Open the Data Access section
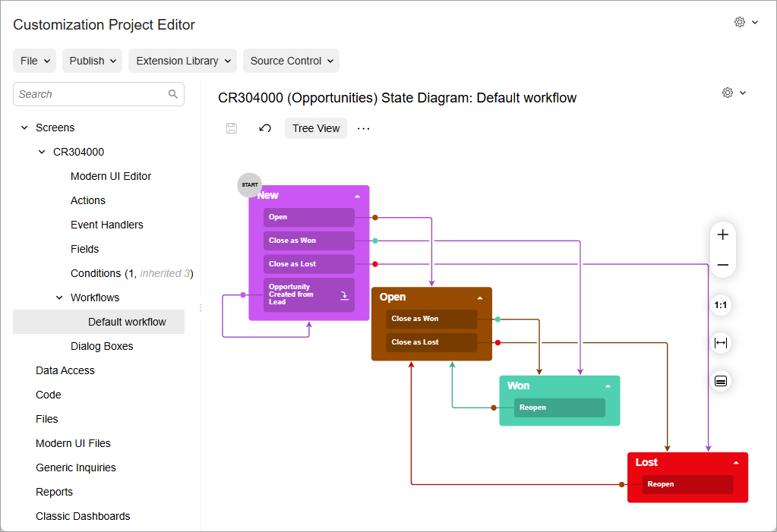Viewport: 777px width, 532px height. pos(65,370)
